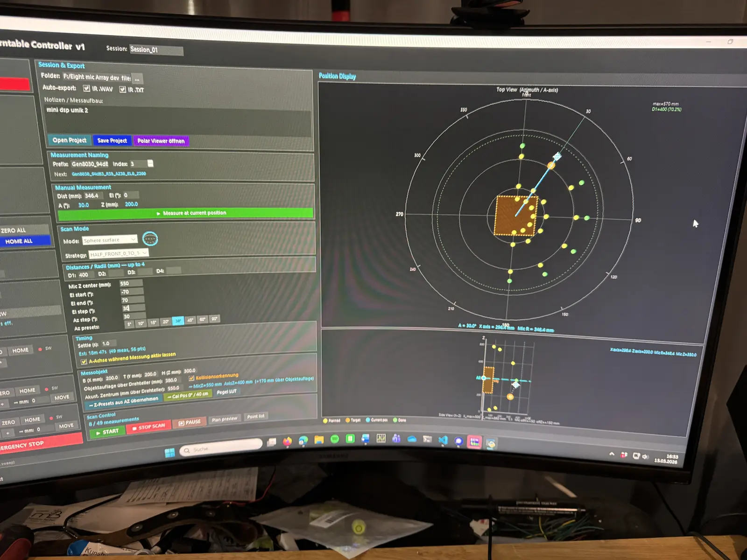Screen dimensions: 747x560
Task: Open the File Explorer taskbar icon
Action: 319,440
